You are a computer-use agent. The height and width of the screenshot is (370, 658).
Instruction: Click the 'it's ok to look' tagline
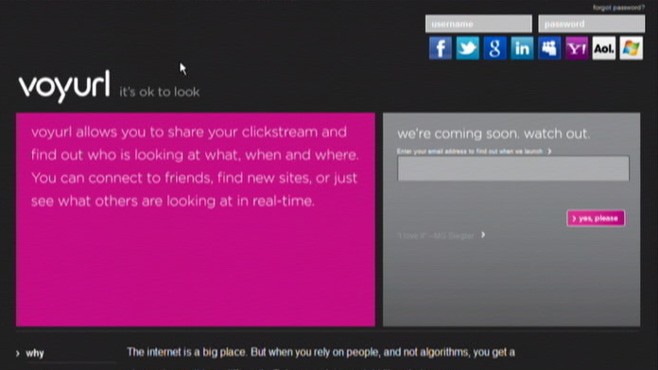(159, 92)
